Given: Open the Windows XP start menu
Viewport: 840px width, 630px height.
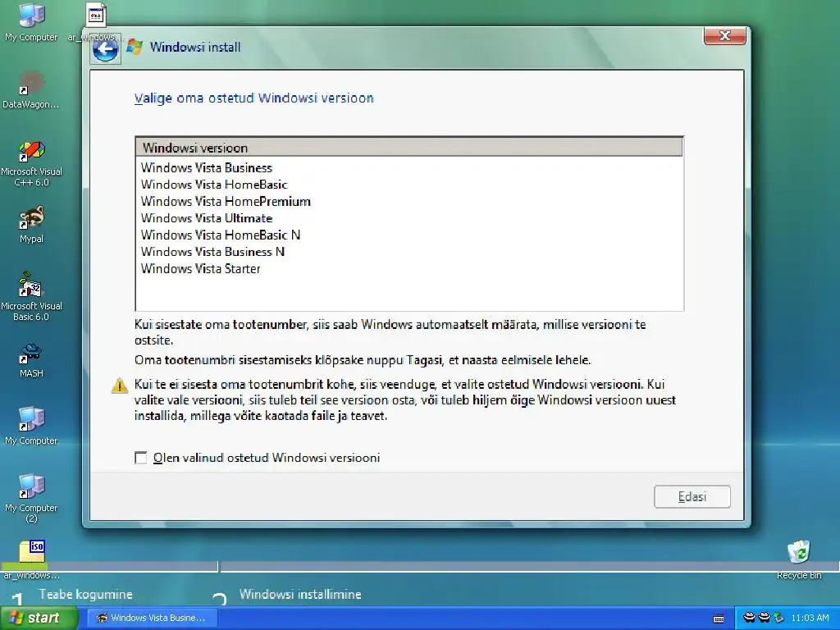Looking at the screenshot, I should pyautogui.click(x=39, y=618).
